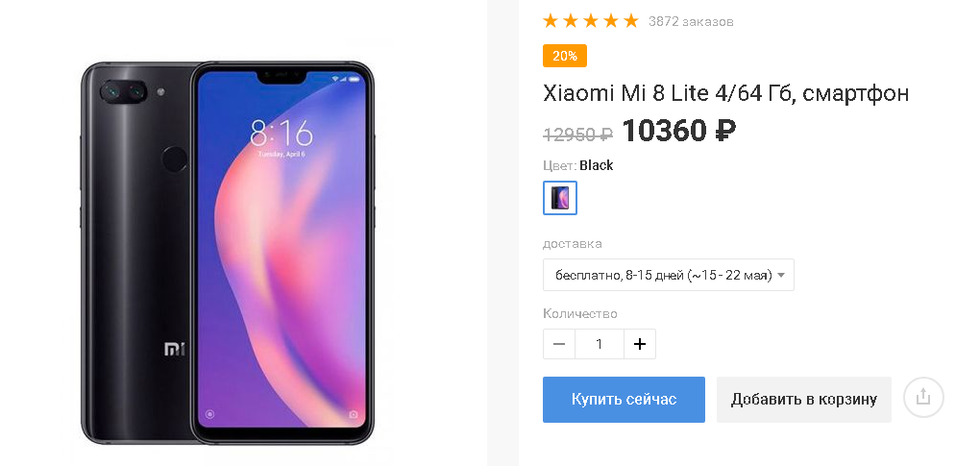Click the share icon beside Add to cart
The width and height of the screenshot is (980, 466).
pos(923,397)
